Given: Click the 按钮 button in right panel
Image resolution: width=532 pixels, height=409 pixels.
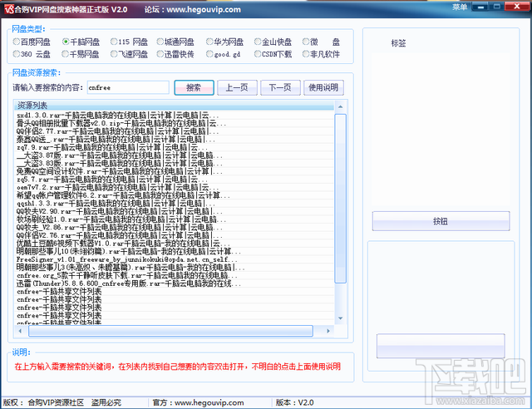Looking at the screenshot, I should click(x=441, y=221).
